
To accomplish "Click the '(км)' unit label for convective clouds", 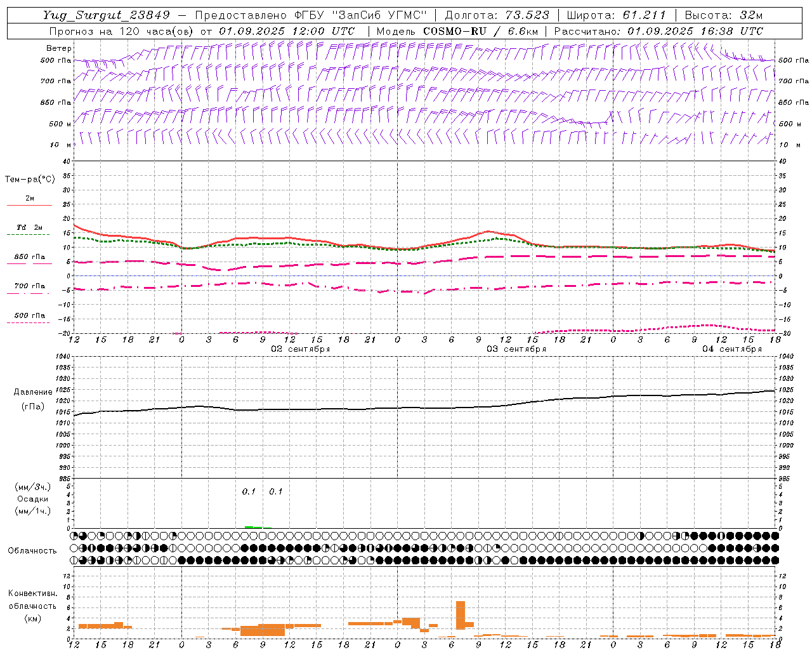I will coord(32,618).
